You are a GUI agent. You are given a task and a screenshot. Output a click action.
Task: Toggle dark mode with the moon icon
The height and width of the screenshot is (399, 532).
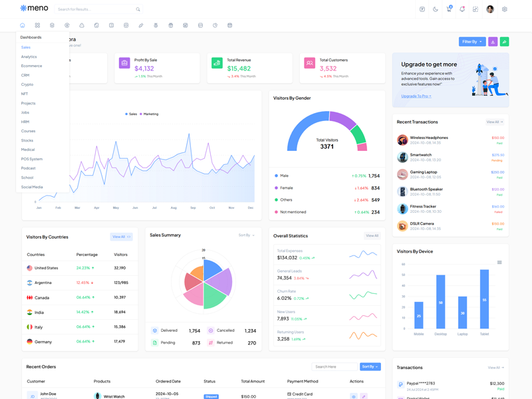[x=436, y=9]
